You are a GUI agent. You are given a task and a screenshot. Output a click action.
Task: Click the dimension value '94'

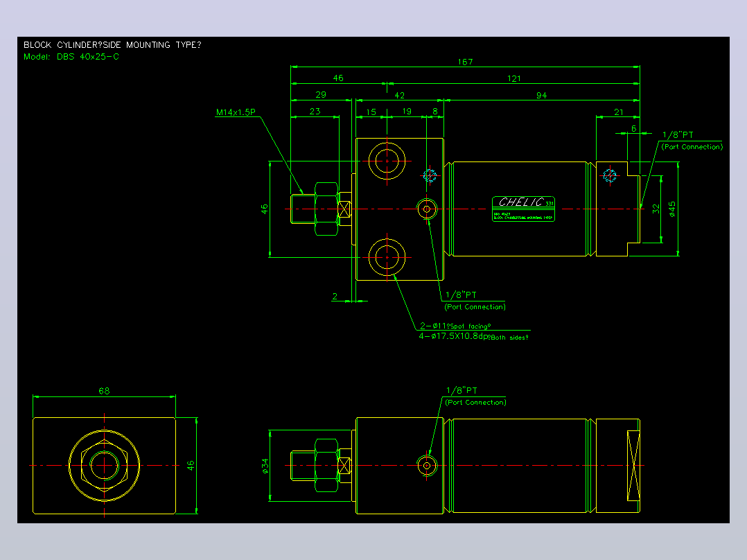tap(542, 96)
